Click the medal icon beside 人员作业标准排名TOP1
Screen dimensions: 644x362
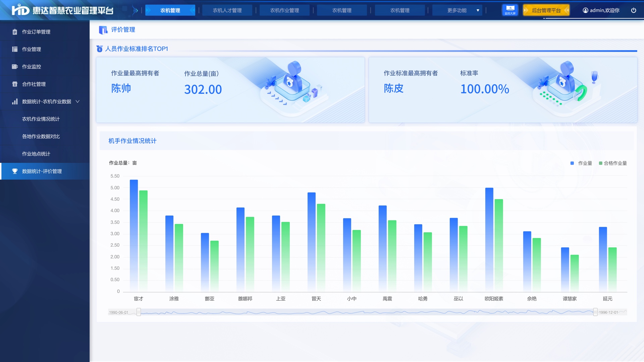[x=100, y=49]
